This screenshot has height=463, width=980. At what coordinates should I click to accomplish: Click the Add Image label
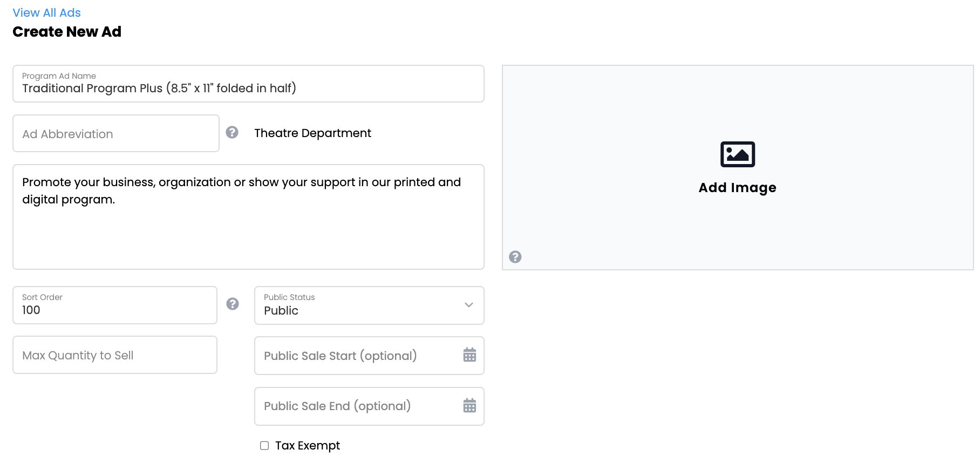(737, 188)
